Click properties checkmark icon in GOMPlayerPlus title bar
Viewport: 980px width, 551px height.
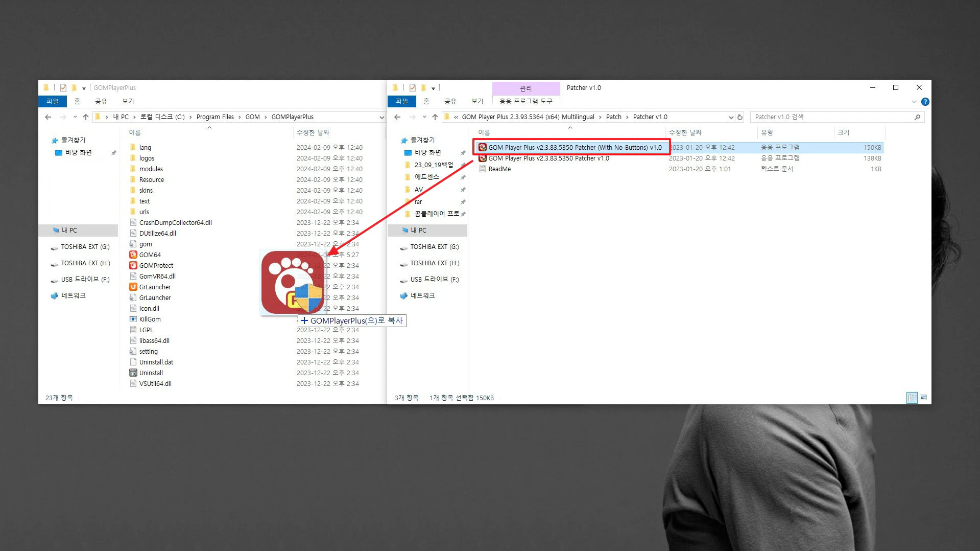pyautogui.click(x=63, y=88)
